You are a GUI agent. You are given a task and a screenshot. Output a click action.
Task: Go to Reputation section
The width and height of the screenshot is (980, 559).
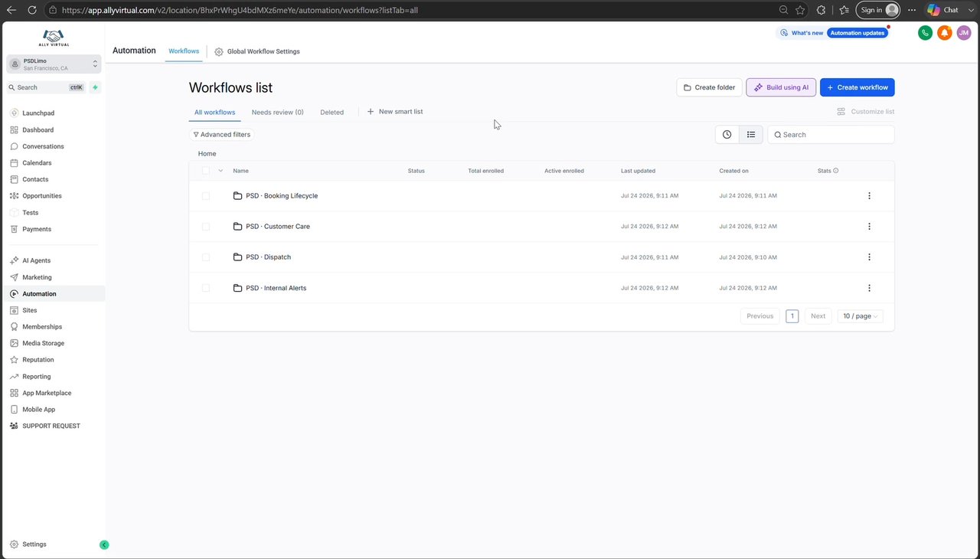point(38,360)
